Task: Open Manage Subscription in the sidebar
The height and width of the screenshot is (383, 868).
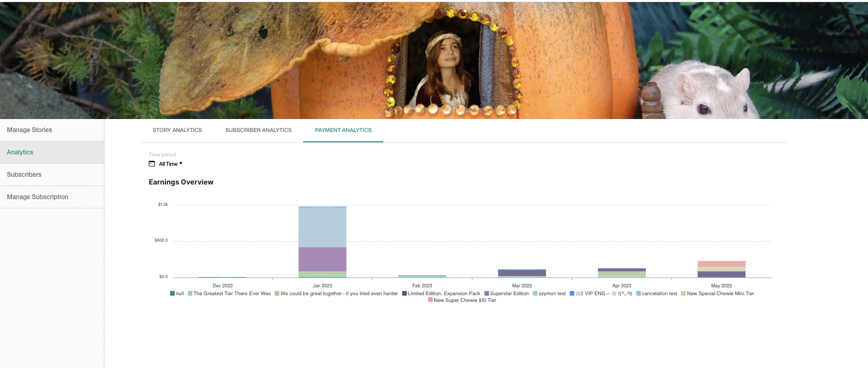Action: (52, 197)
